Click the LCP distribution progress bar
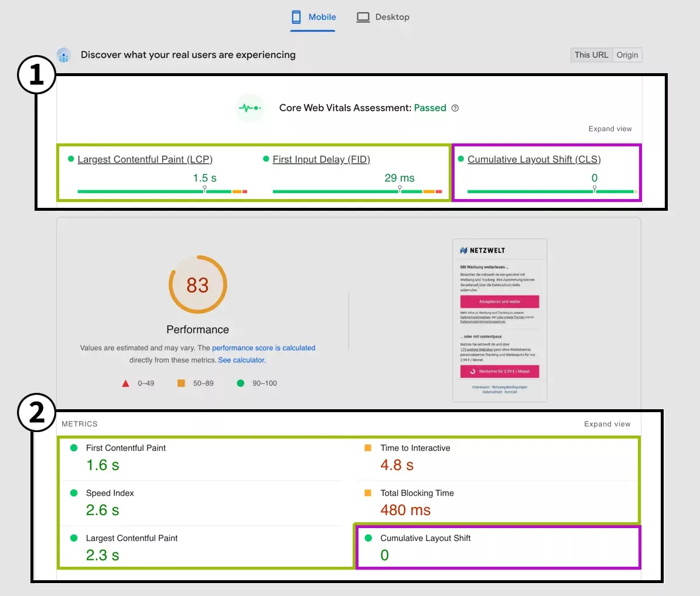The width and height of the screenshot is (700, 596). (162, 191)
